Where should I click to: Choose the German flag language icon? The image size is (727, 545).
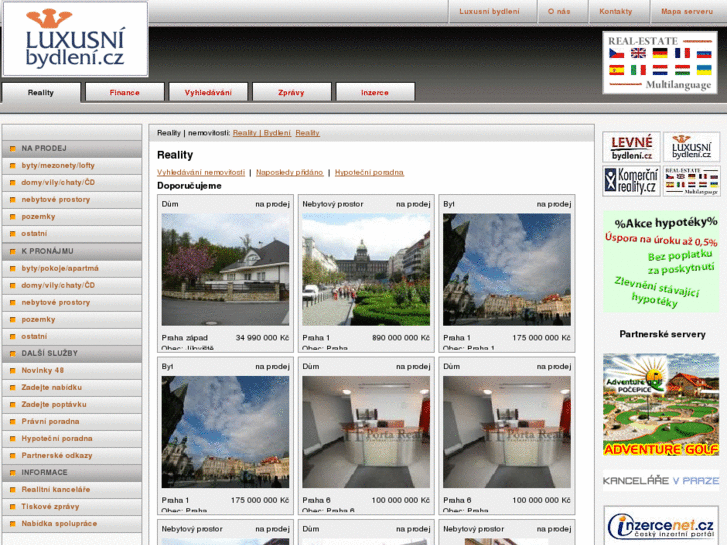pos(660,54)
